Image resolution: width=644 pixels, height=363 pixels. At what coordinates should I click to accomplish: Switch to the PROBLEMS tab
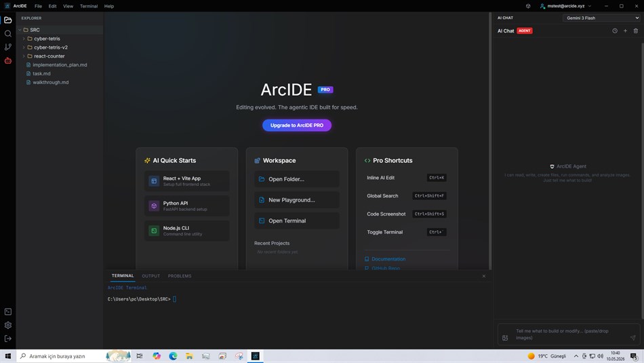[180, 276]
